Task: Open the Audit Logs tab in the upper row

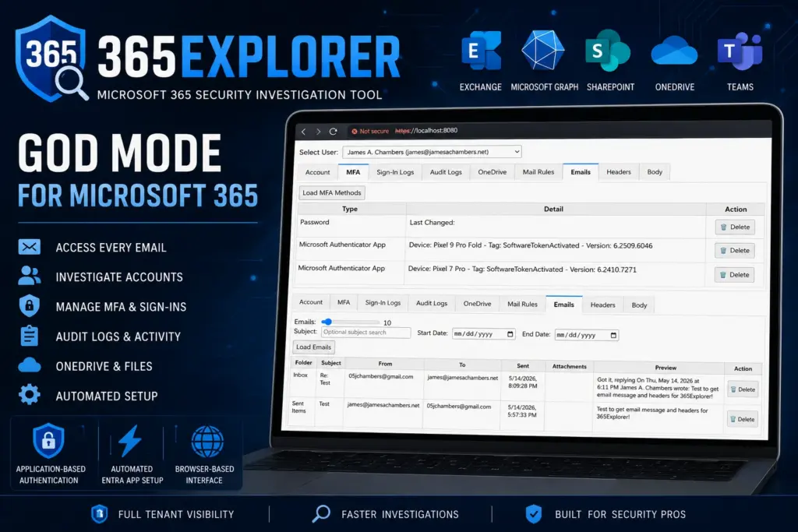Action: click(446, 172)
